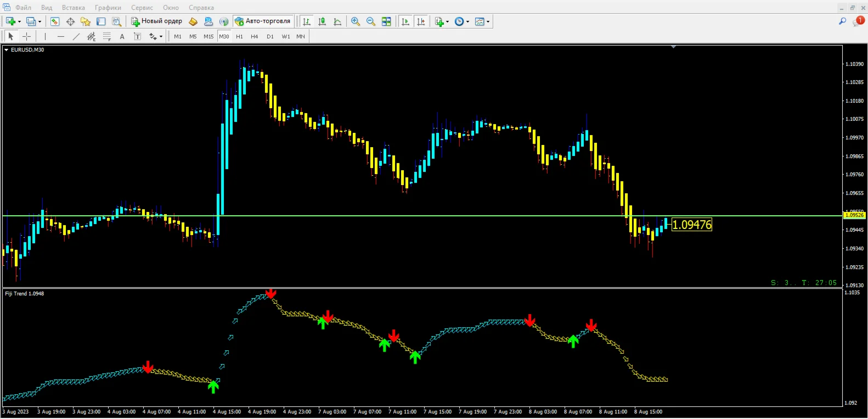Select the M30 timeframe
868x419 pixels.
point(224,36)
